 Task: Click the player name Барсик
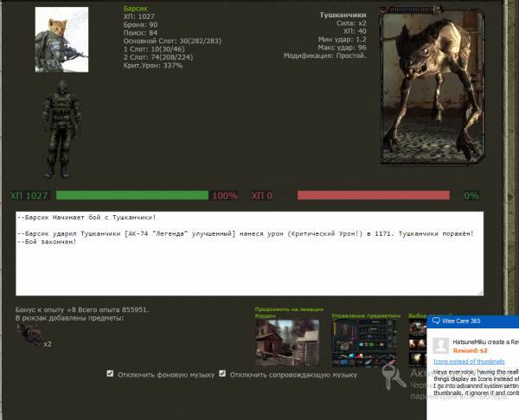coord(136,9)
